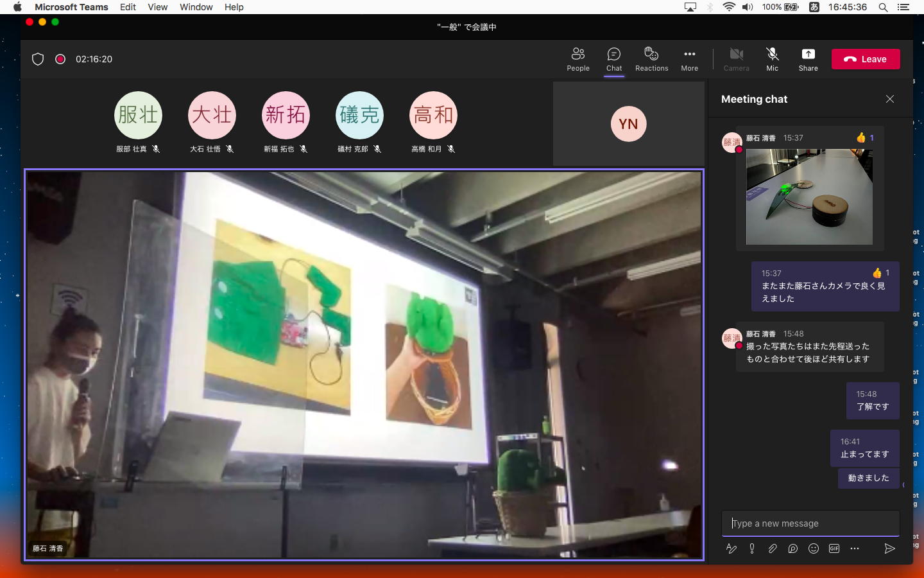Image resolution: width=924 pixels, height=578 pixels.
Task: Select participant avatar 新福 拓也
Action: tap(286, 115)
